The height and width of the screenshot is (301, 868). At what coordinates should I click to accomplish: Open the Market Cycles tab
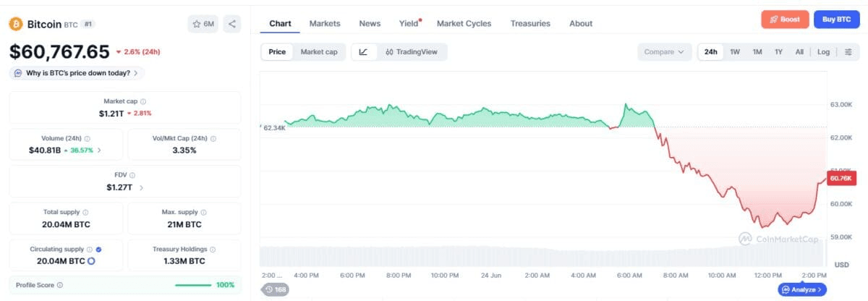click(x=464, y=23)
